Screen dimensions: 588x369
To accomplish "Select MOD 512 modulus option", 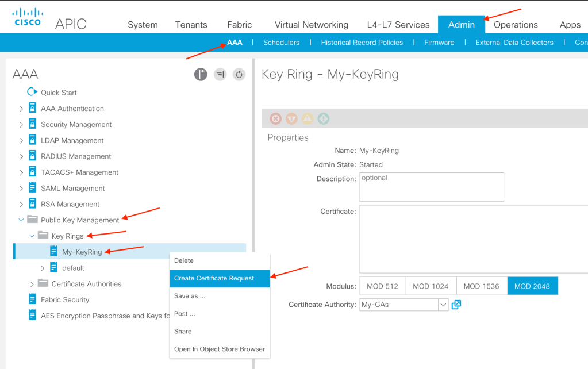I will (382, 286).
